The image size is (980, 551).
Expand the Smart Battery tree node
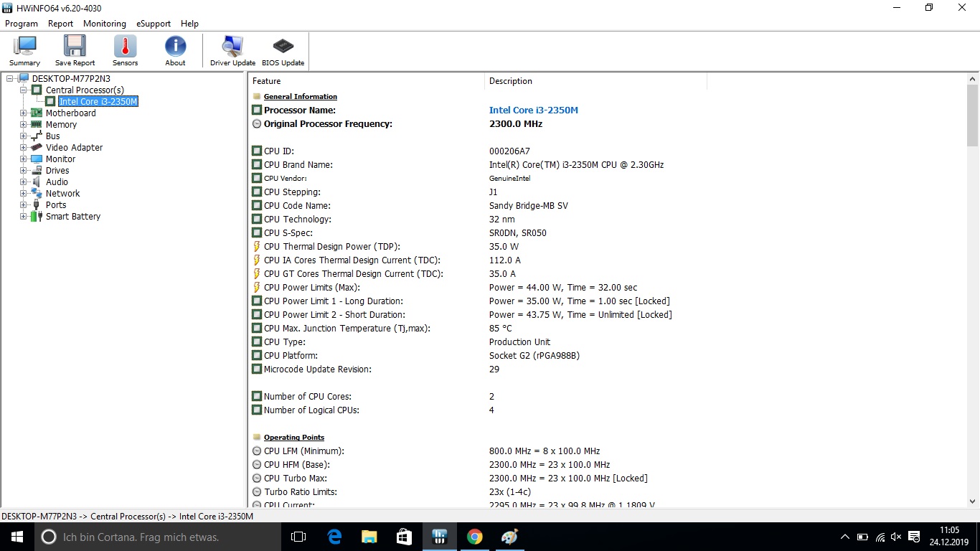tap(24, 216)
